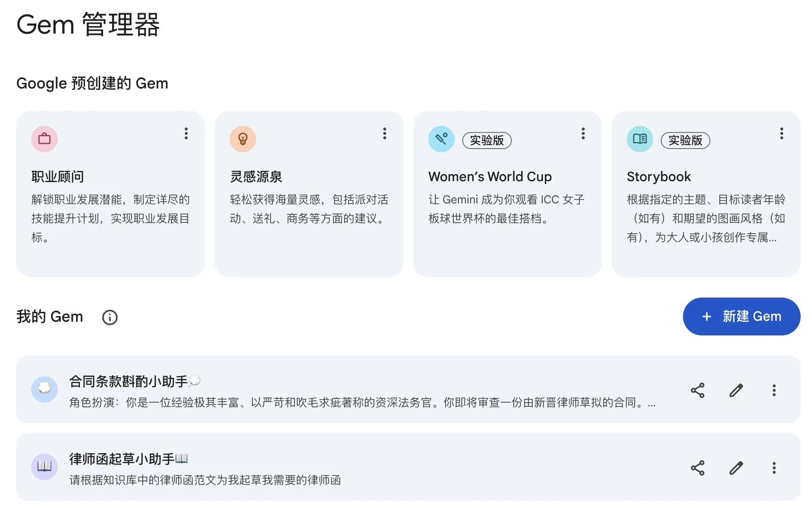Image resolution: width=812 pixels, height=510 pixels.
Task: Share the 合同条款斟酌小助手 Gem
Action: click(698, 390)
